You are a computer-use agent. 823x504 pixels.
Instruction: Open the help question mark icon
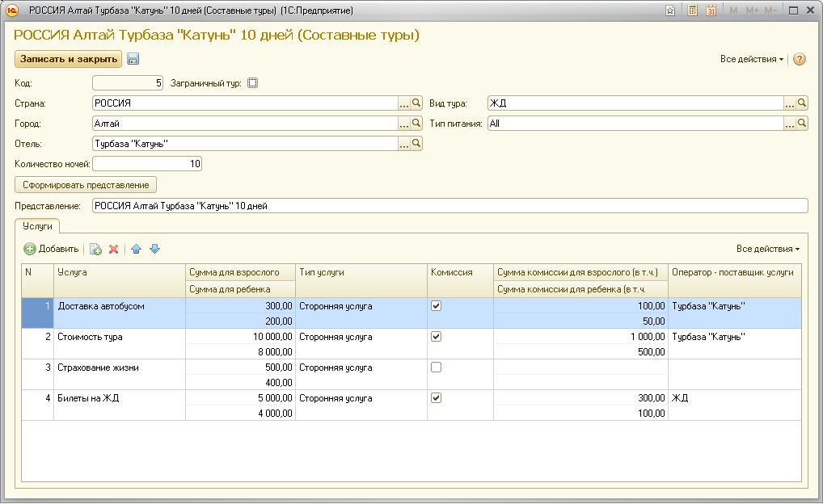pos(799,59)
